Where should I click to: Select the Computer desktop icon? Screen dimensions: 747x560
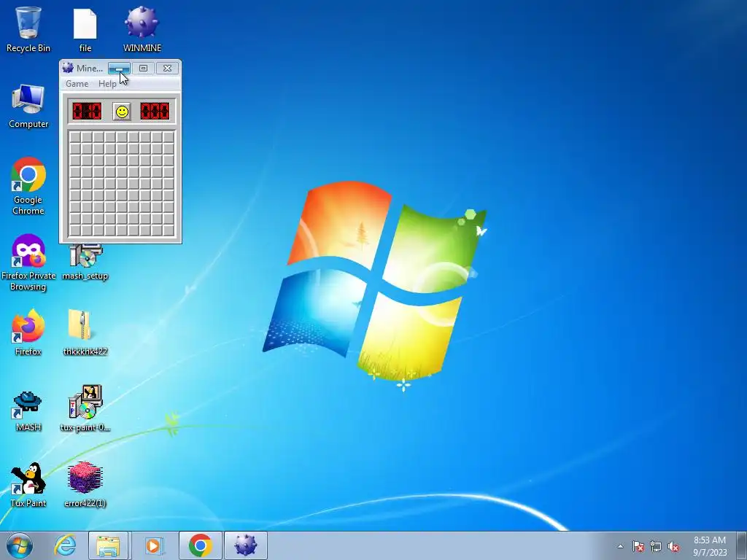[28, 106]
